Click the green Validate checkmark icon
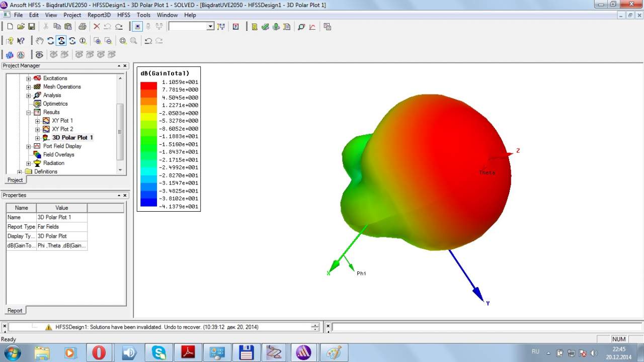 click(x=265, y=27)
